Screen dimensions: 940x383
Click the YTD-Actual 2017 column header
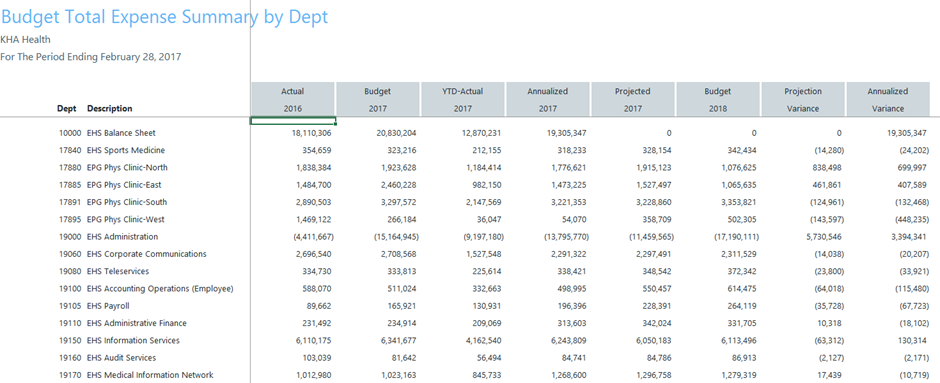463,99
